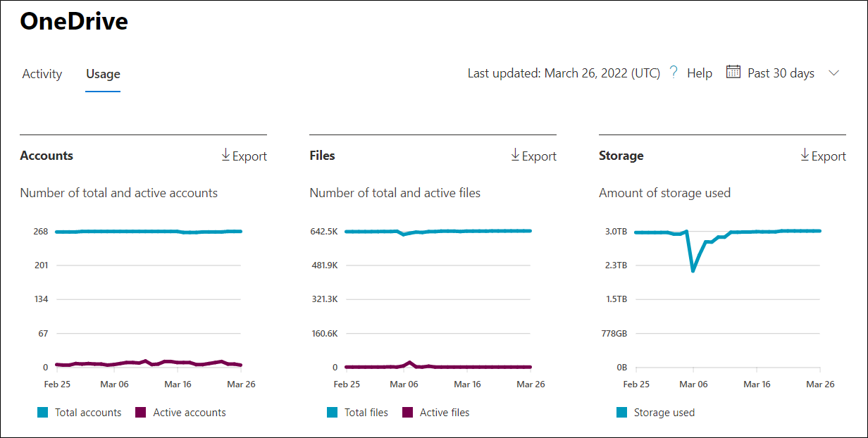
Task: Click the Active files spike near Mar 06
Action: 410,363
